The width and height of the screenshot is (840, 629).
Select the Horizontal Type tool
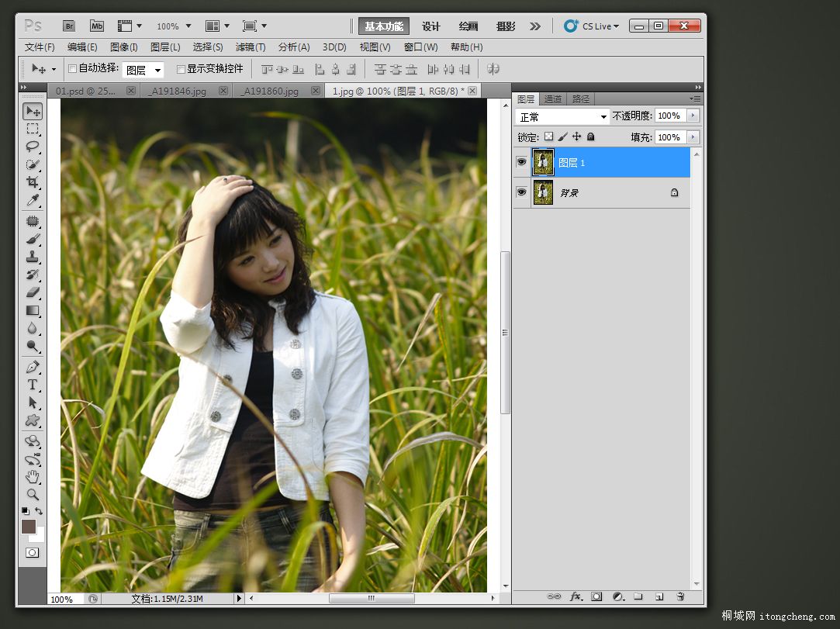tap(33, 385)
